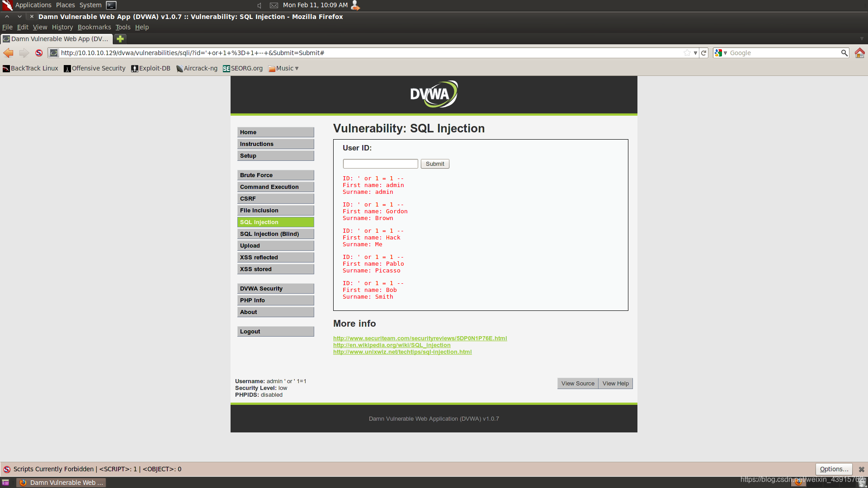Open the Edit menu
The image size is (868, 488).
[x=23, y=27]
